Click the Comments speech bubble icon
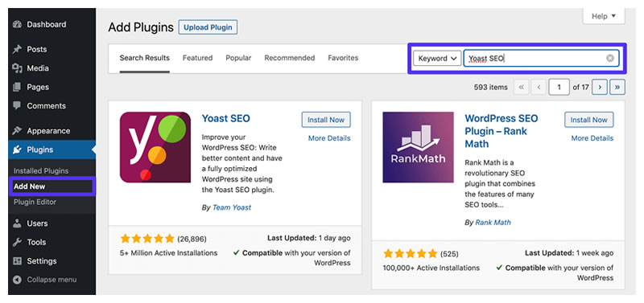This screenshot has width=644, height=303. point(17,106)
